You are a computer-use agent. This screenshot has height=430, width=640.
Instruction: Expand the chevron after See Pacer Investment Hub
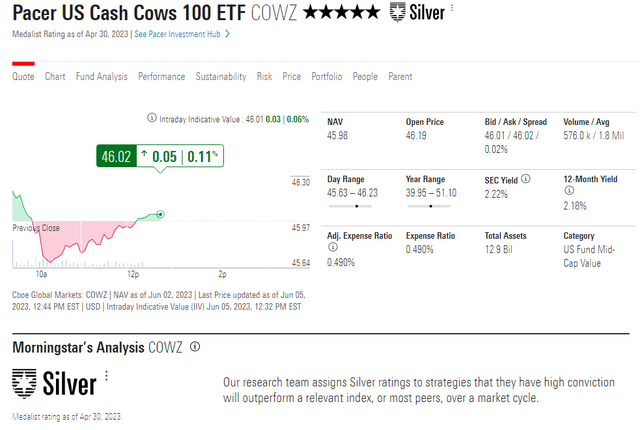click(x=228, y=34)
